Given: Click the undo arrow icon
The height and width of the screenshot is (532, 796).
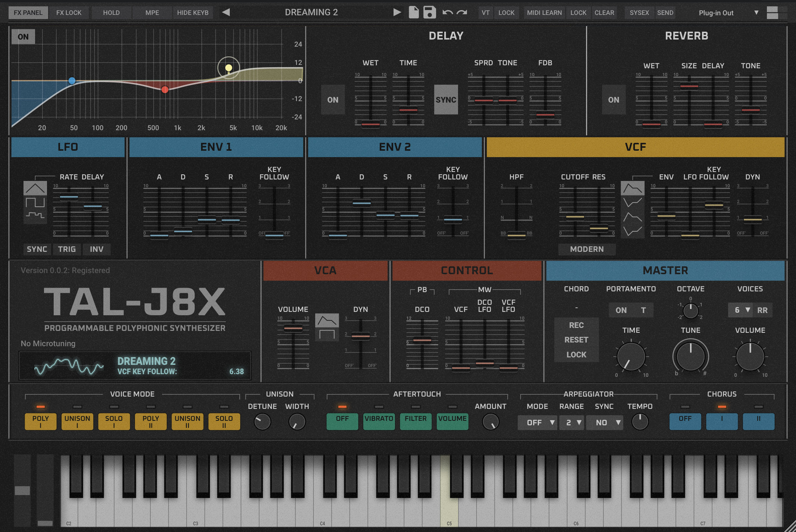Looking at the screenshot, I should [447, 12].
